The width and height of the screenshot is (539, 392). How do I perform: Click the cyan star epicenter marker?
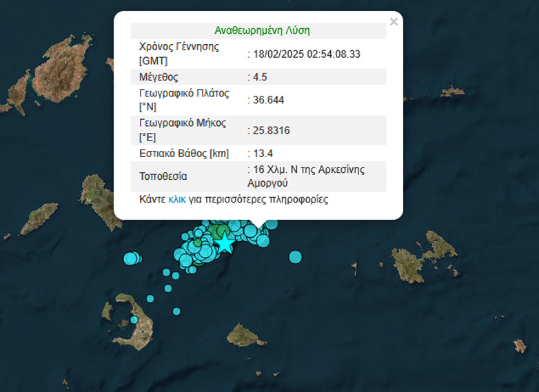(225, 243)
